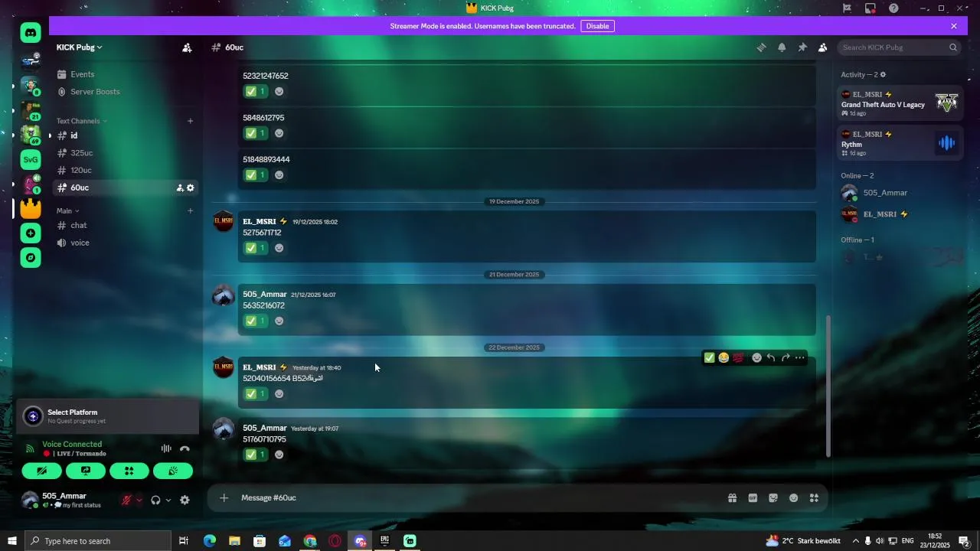The width and height of the screenshot is (980, 551).
Task: Click the Add a Server plus icon
Action: pyautogui.click(x=31, y=233)
